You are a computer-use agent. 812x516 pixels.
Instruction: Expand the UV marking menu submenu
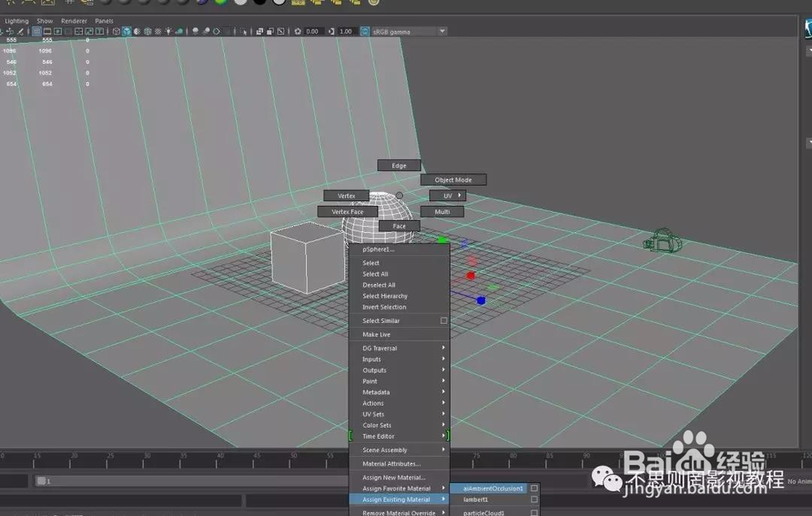point(447,196)
